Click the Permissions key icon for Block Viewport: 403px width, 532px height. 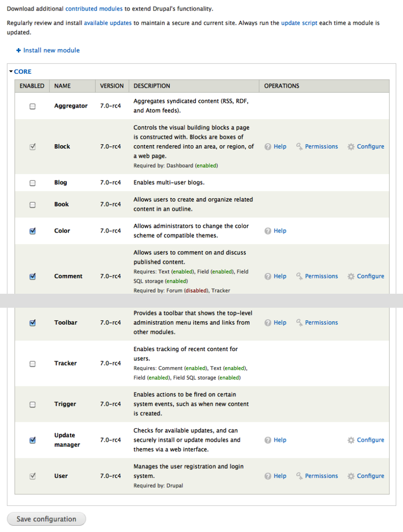click(x=299, y=146)
